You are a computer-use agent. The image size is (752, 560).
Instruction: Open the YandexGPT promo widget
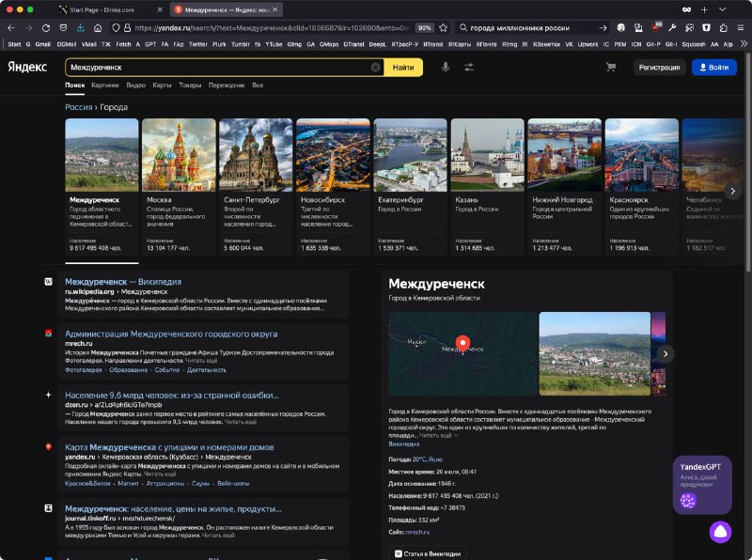(702, 485)
